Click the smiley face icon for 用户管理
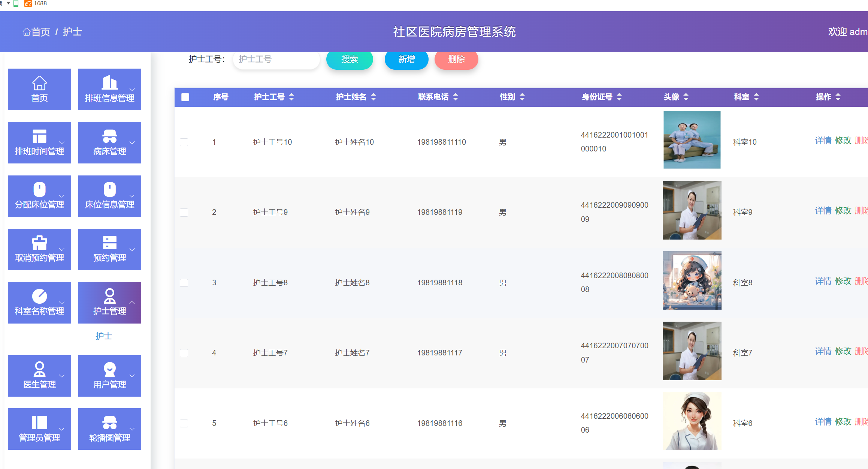Screen dimensions: 868x469 click(109, 369)
